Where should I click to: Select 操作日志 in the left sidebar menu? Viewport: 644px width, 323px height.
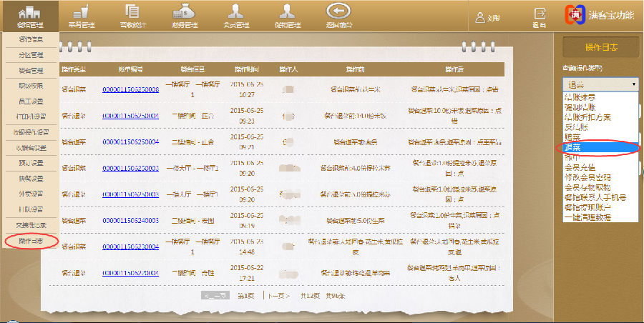click(x=30, y=242)
